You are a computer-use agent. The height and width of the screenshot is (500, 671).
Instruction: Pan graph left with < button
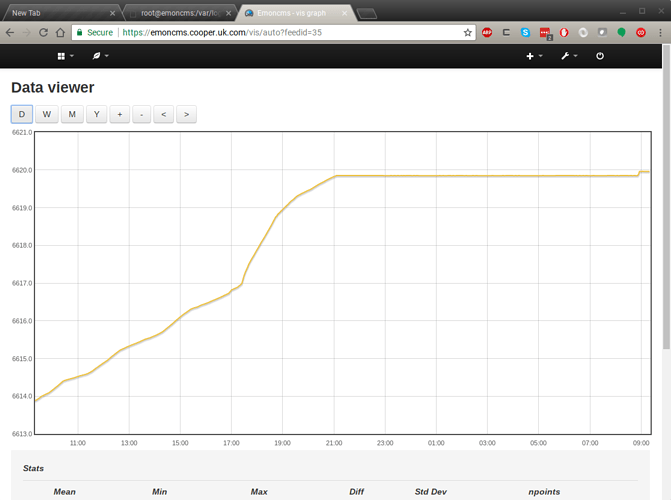(163, 114)
